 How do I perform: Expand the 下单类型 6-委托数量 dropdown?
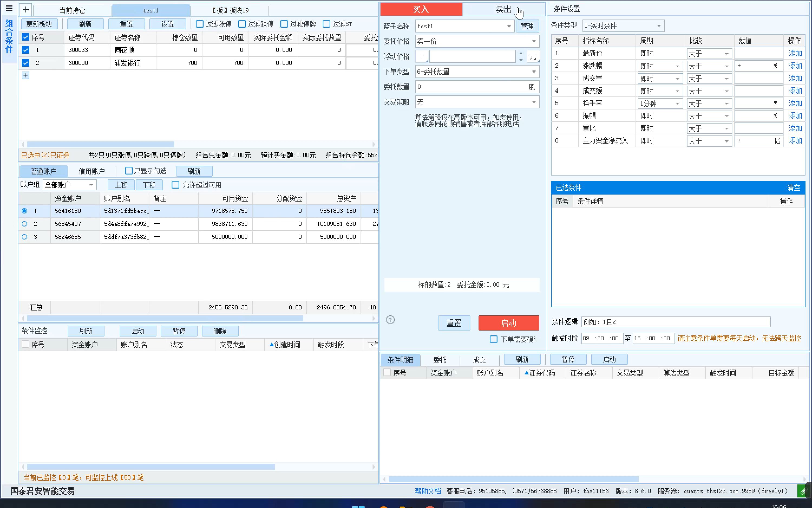point(477,72)
